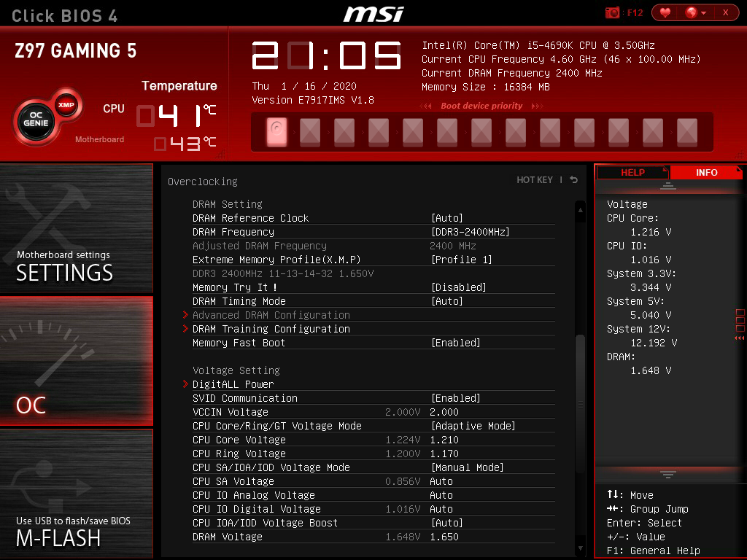Open the Motherboard SETTINGS section
Viewport: 747px width, 560px height.
point(76,228)
